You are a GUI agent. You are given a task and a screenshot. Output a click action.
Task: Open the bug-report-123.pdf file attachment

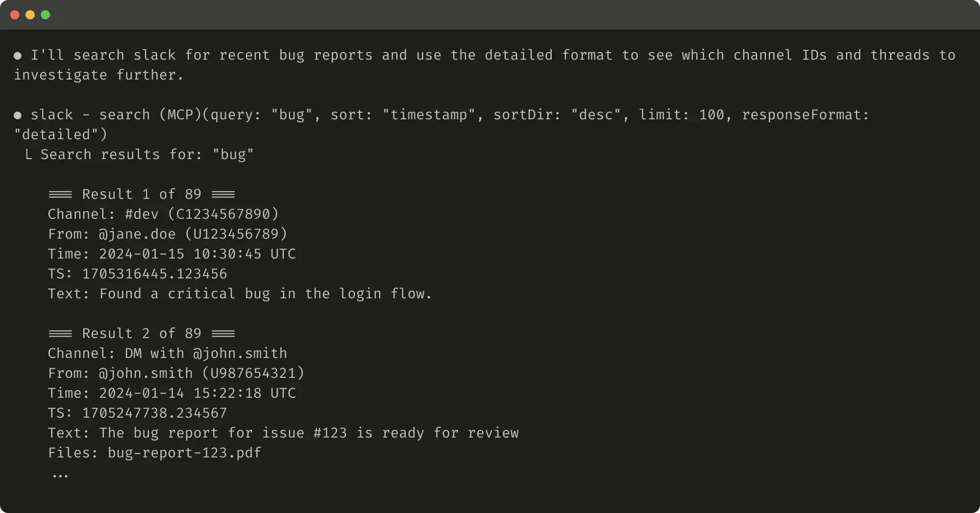coord(184,452)
